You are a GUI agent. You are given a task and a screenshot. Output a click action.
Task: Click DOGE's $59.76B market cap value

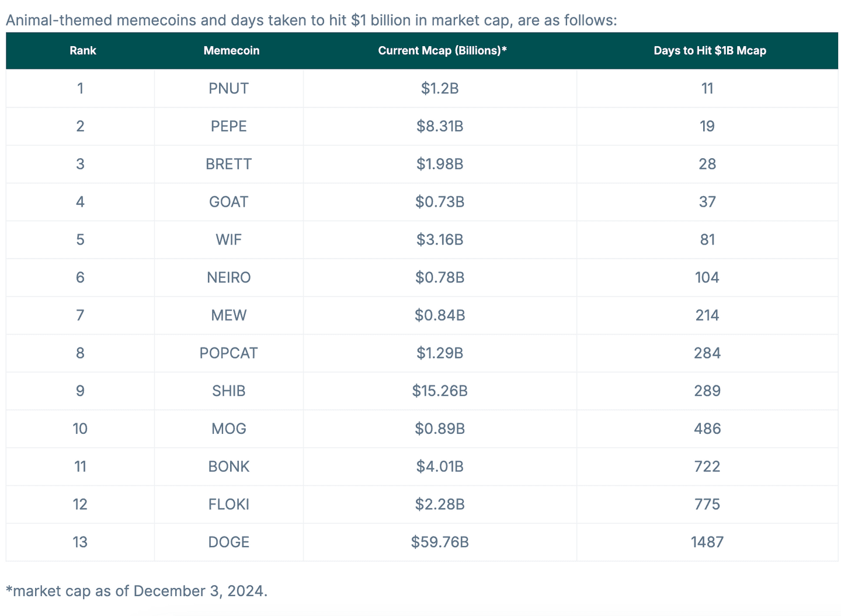pos(440,542)
